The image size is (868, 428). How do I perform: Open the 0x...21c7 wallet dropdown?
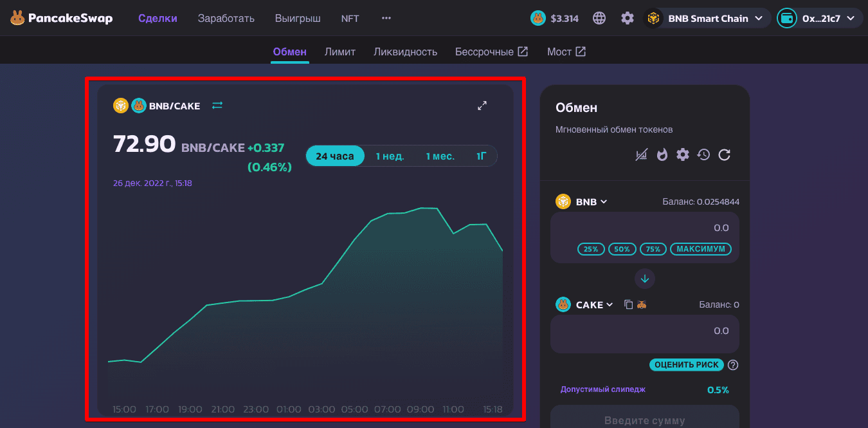[x=819, y=18]
